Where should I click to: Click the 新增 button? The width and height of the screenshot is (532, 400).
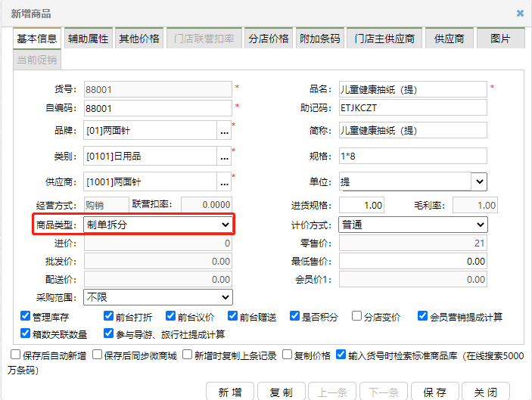click(x=230, y=392)
